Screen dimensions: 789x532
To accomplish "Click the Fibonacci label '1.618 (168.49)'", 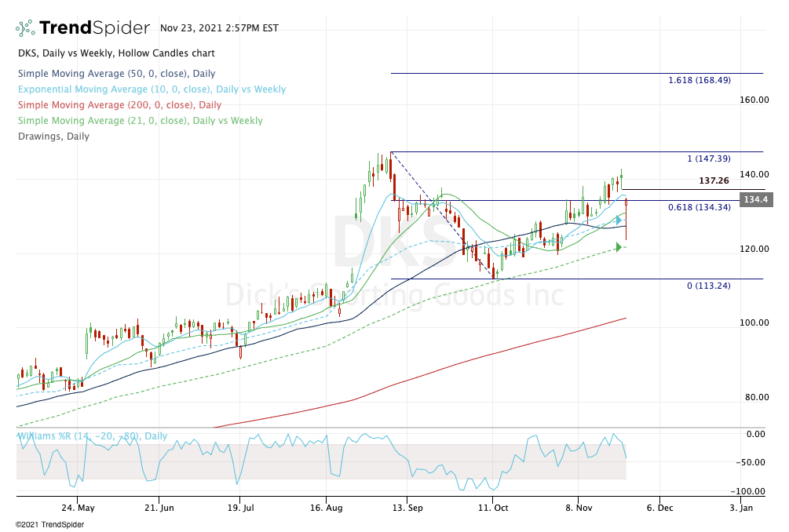I will pos(700,80).
